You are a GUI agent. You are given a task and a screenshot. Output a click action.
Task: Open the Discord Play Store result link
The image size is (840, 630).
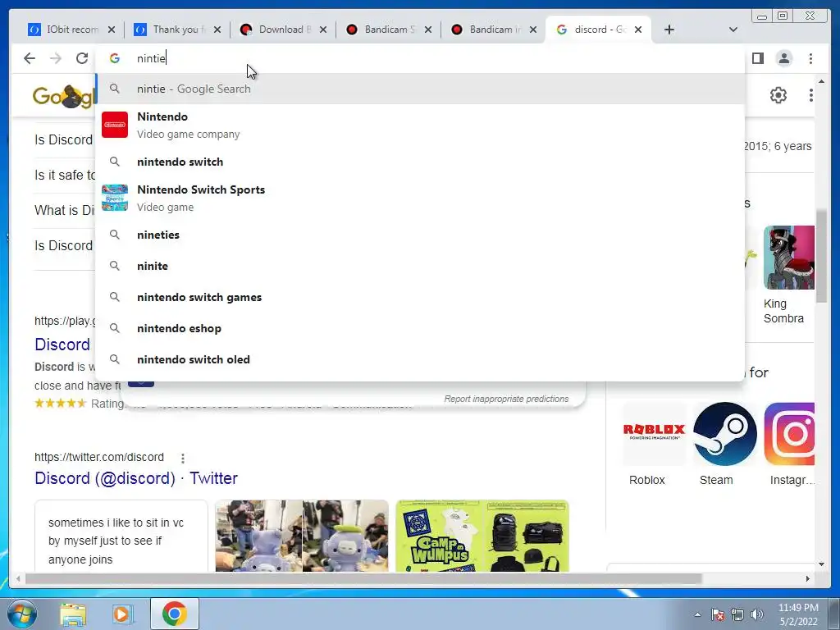(x=62, y=345)
